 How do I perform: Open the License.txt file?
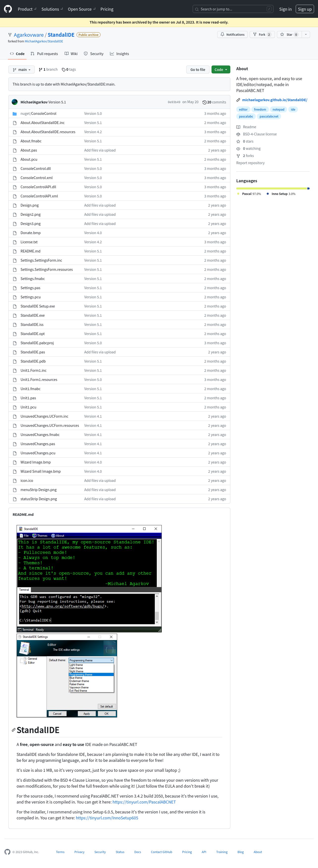tap(29, 242)
